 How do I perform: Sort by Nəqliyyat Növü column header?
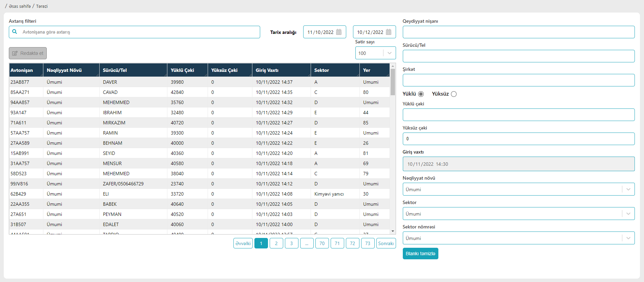click(71, 70)
